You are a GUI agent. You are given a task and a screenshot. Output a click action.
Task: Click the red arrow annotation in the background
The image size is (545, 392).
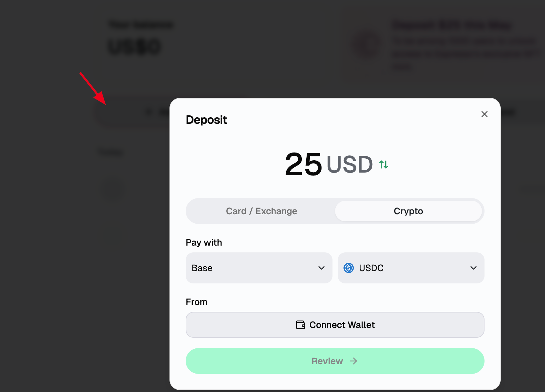pos(93,89)
